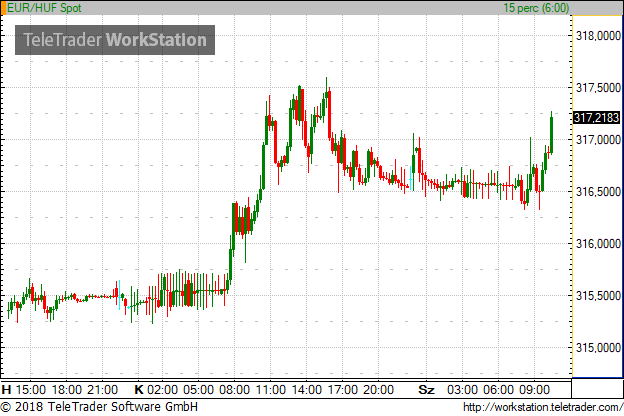Click the 02:00 time axis label

[162, 389]
